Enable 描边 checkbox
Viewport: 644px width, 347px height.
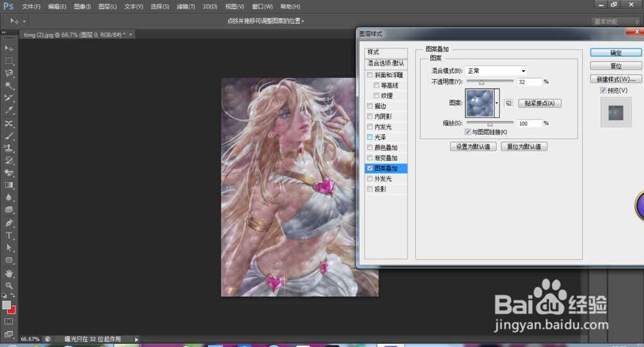coord(370,106)
